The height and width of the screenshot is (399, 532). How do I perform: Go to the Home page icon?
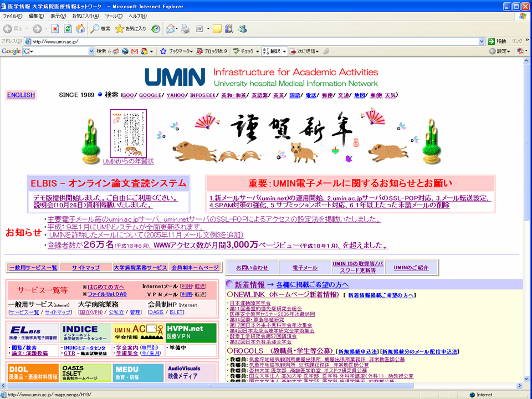coord(80,29)
